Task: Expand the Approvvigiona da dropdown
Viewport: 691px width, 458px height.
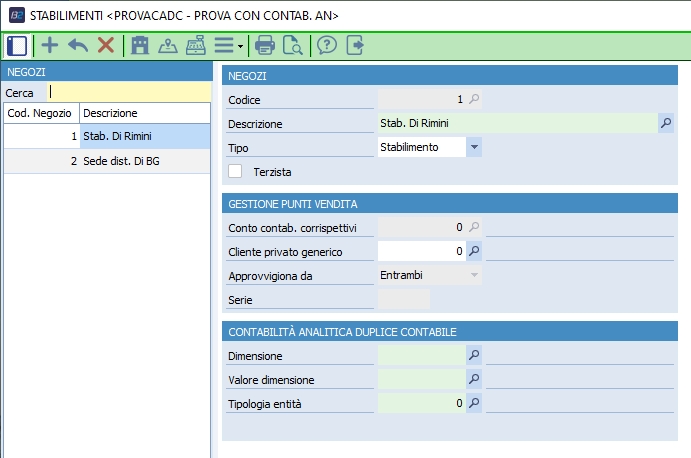Action: tap(474, 275)
